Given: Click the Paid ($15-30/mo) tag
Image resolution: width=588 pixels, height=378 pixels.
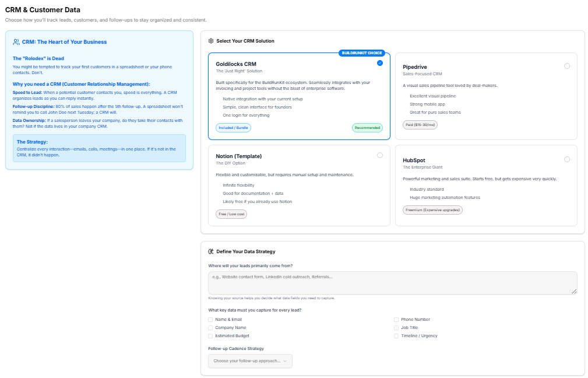Looking at the screenshot, I should 420,125.
